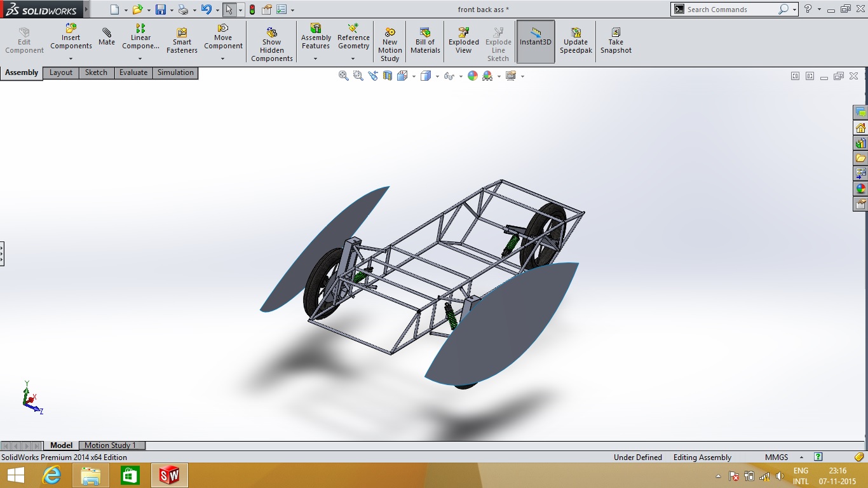This screenshot has height=488, width=868.
Task: Save the assembly file
Action: click(x=161, y=10)
